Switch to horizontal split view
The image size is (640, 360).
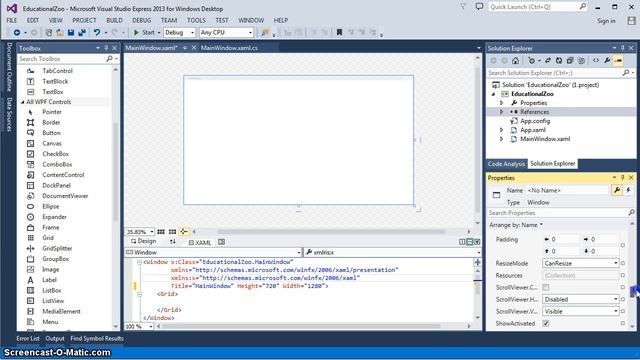pyautogui.click(x=469, y=242)
